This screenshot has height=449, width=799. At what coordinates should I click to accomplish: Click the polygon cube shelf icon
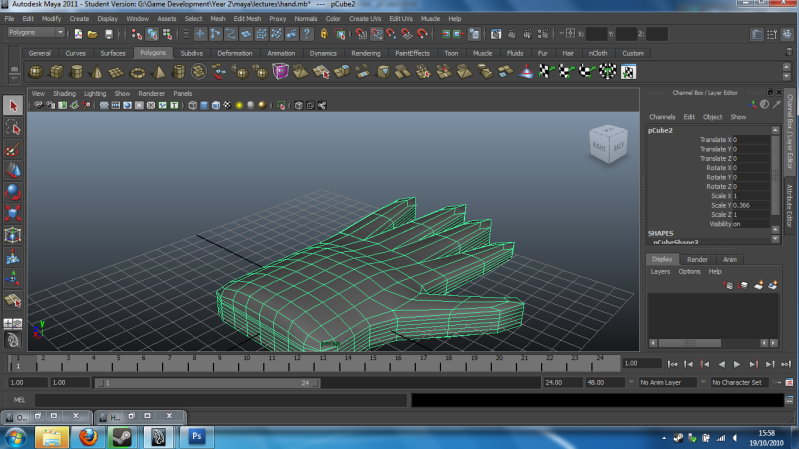tap(56, 71)
